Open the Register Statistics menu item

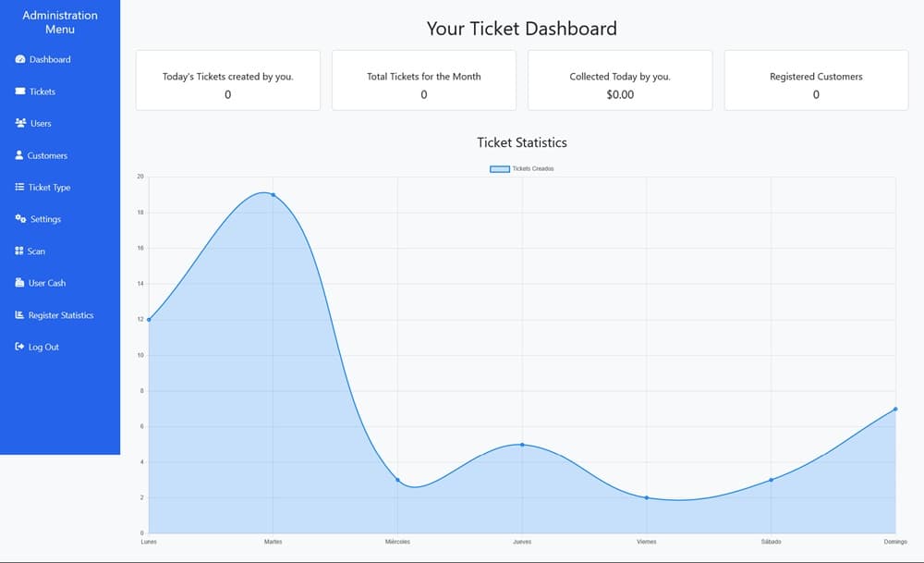[61, 315]
